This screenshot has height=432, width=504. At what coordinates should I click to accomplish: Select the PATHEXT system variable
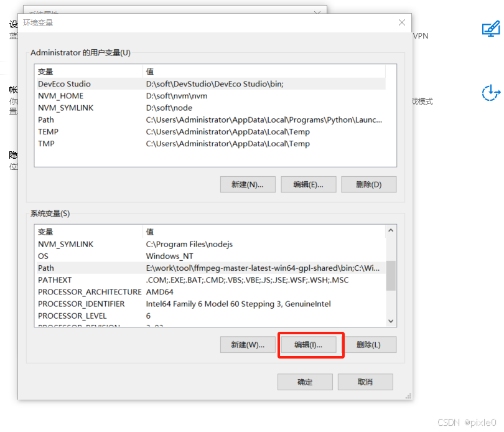[x=211, y=280]
